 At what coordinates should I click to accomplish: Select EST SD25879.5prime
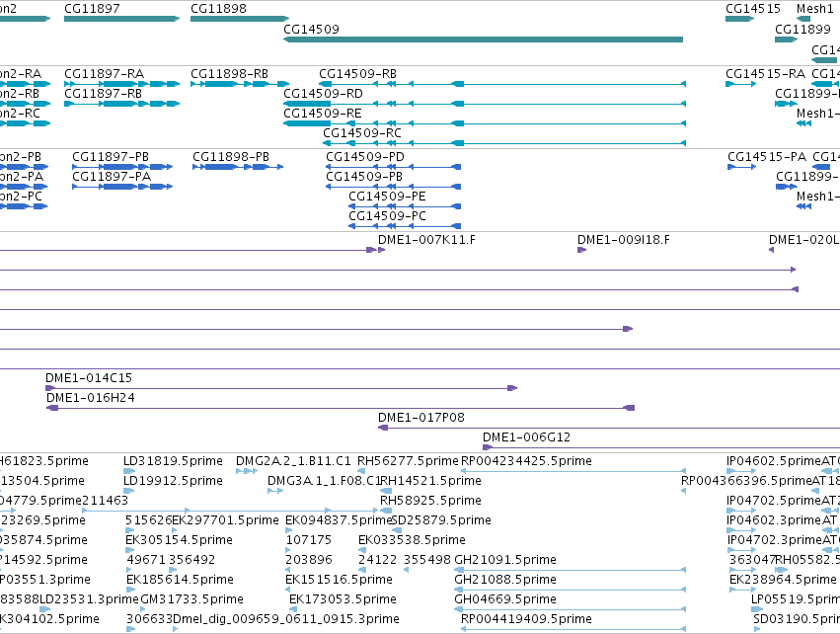click(397, 530)
